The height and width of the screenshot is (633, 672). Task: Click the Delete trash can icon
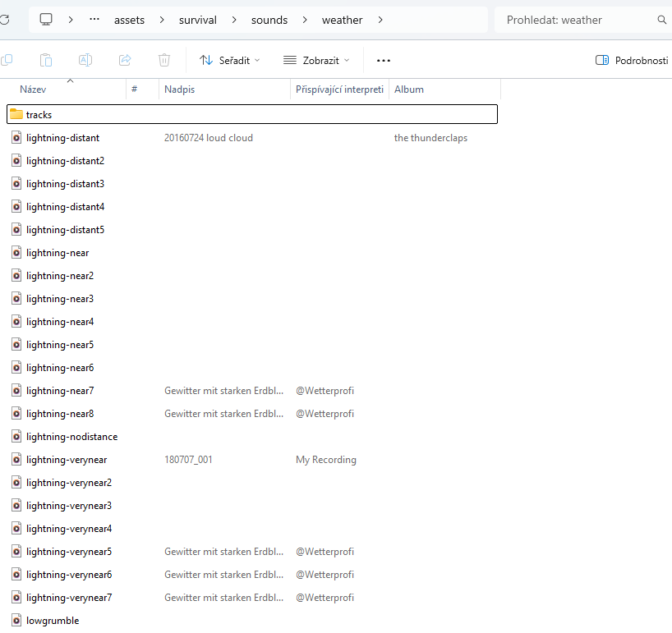[164, 60]
